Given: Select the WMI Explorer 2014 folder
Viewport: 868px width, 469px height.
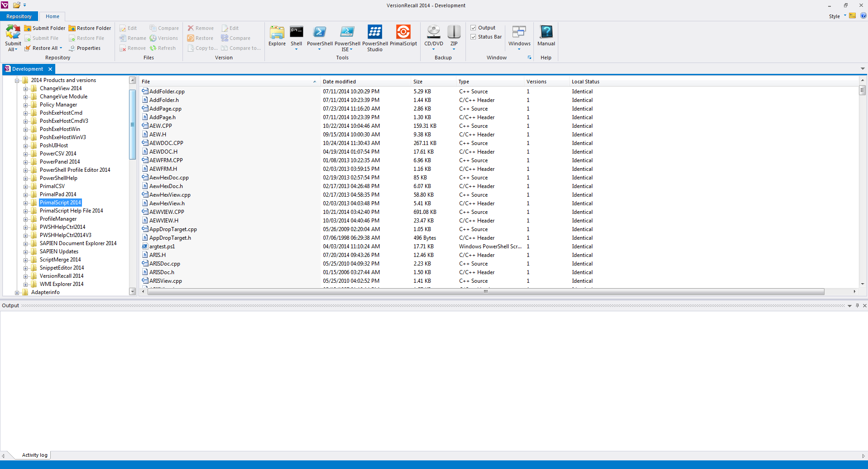Looking at the screenshot, I should pos(62,284).
